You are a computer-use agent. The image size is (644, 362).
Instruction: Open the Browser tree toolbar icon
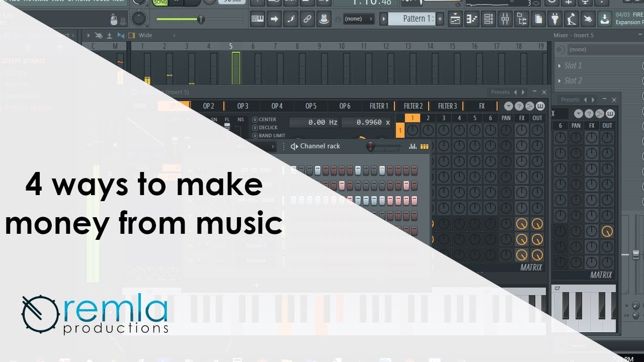point(522,20)
